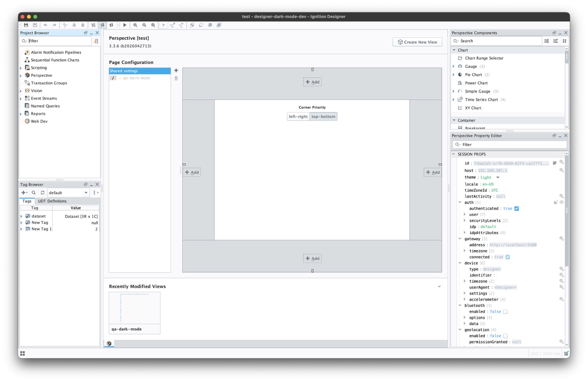Click the zoom out magnifier icon
Image resolution: width=588 pixels, height=382 pixels.
[x=144, y=25]
